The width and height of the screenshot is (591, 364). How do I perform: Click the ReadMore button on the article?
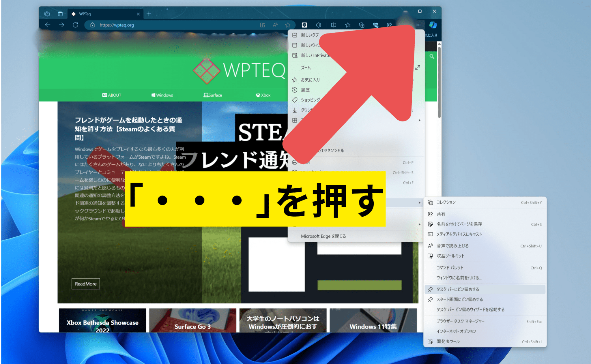pyautogui.click(x=85, y=284)
